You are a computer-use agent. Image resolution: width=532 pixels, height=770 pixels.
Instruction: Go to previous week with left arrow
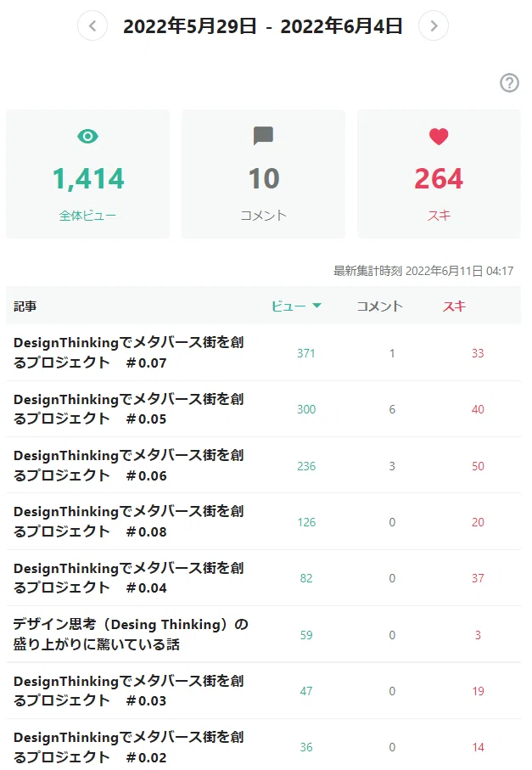pyautogui.click(x=92, y=25)
